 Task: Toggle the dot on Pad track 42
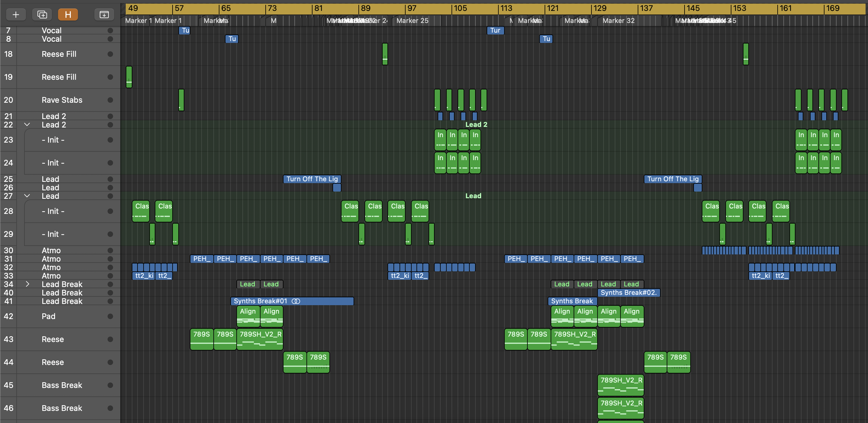(x=110, y=316)
